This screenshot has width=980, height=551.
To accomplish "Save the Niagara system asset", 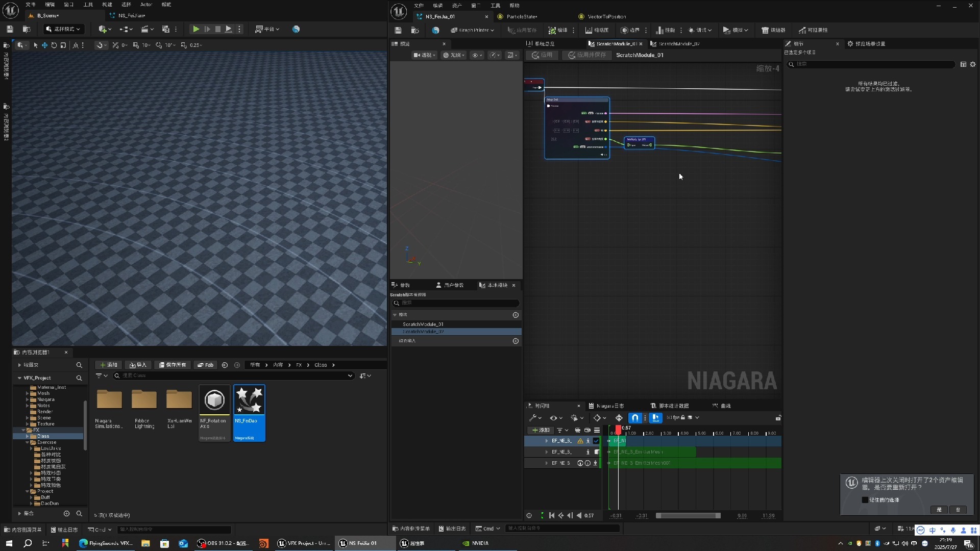I will (398, 30).
